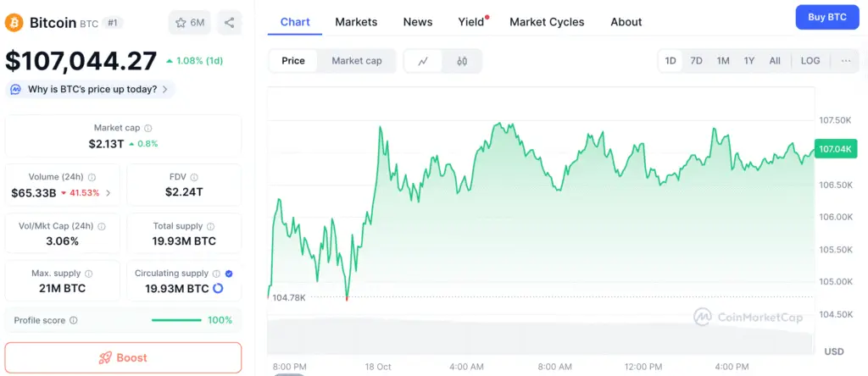Select the 7D time range
Image resolution: width=868 pixels, height=376 pixels.
[x=696, y=61]
